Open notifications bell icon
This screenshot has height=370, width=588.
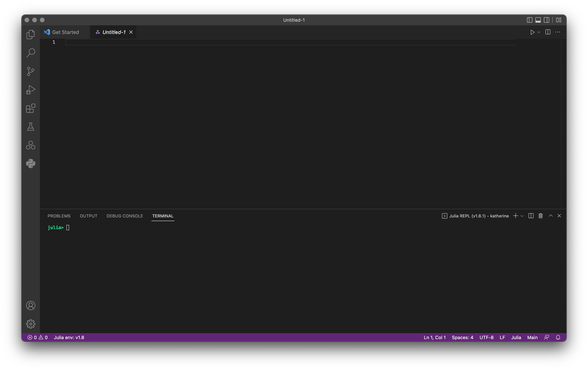(x=558, y=337)
